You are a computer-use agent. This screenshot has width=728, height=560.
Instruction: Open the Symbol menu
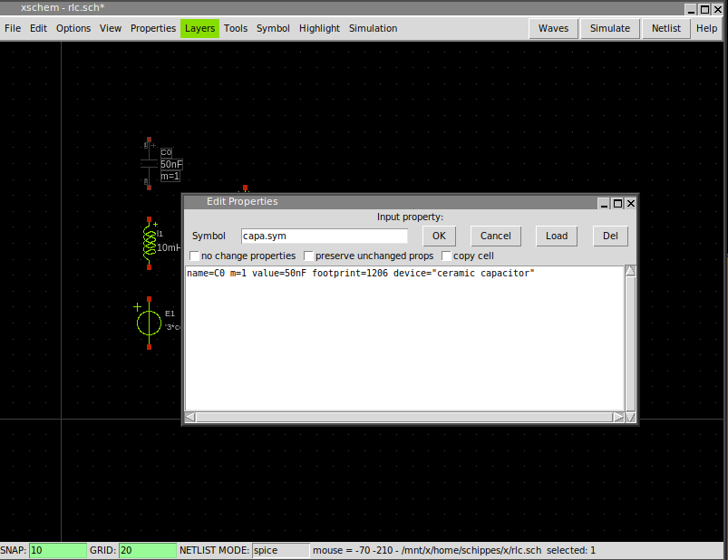[273, 28]
